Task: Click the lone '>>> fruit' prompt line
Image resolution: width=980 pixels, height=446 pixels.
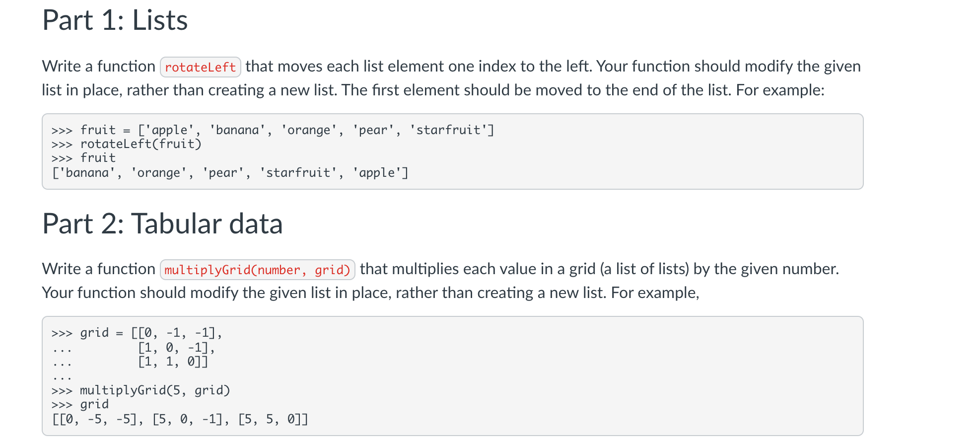Action: pyautogui.click(x=84, y=158)
